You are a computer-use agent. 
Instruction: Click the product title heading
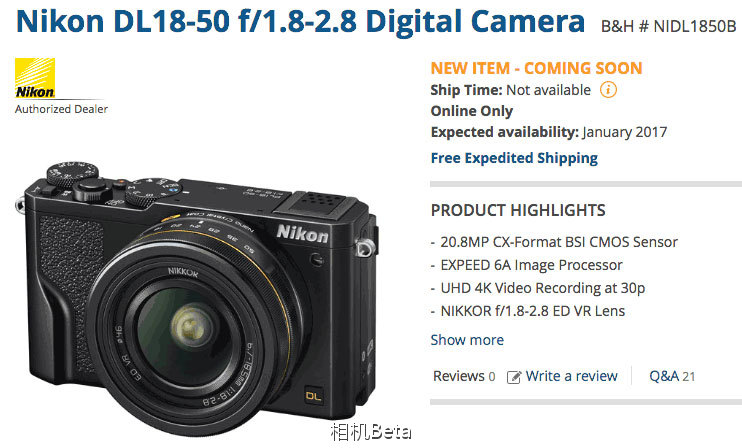click(x=300, y=21)
